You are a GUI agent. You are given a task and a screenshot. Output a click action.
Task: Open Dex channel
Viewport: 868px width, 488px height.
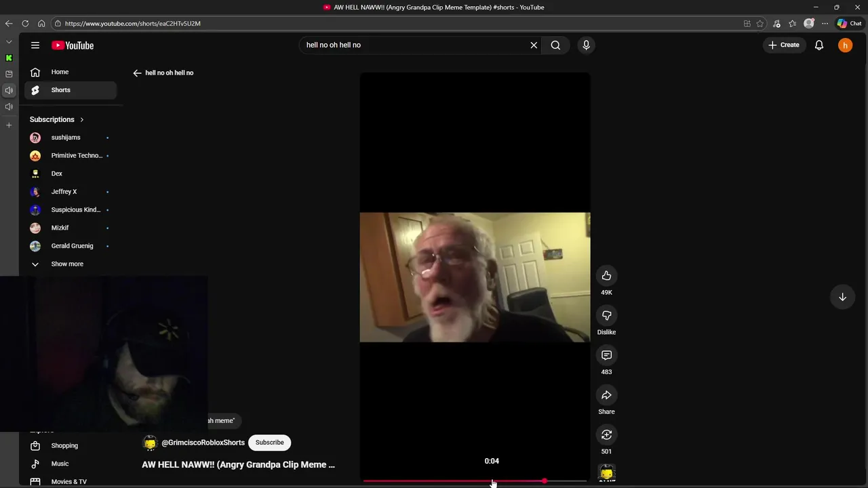pos(71,174)
